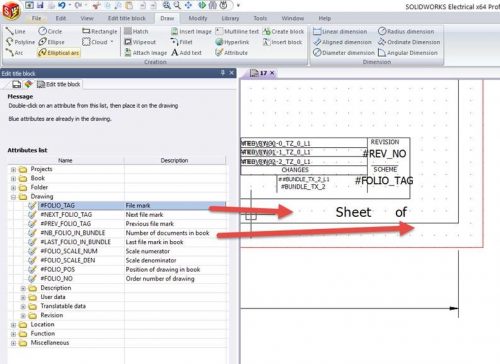Expand the Projects folder node
Image resolution: width=500 pixels, height=364 pixels.
(x=13, y=170)
